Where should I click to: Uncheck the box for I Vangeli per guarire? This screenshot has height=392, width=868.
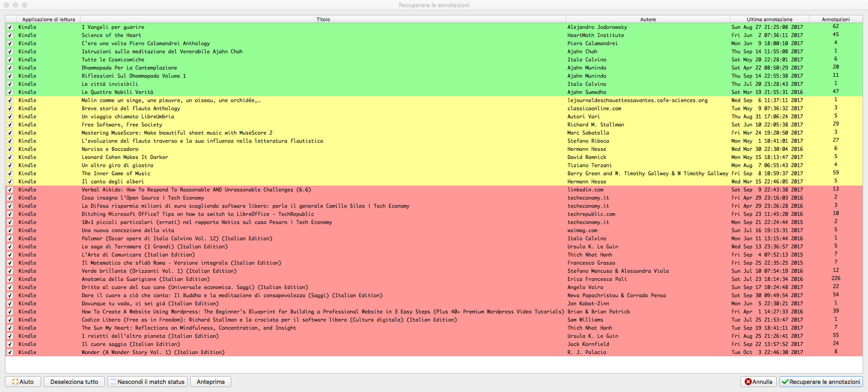click(10, 27)
